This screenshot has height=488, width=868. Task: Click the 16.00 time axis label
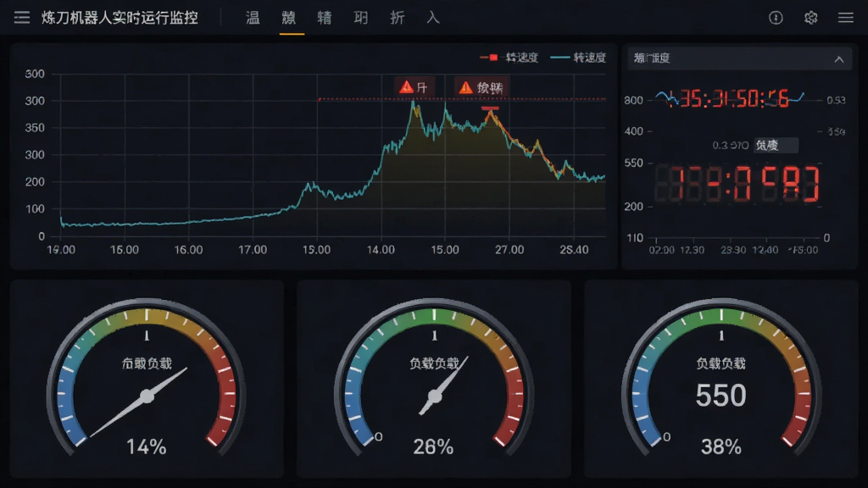coord(188,250)
